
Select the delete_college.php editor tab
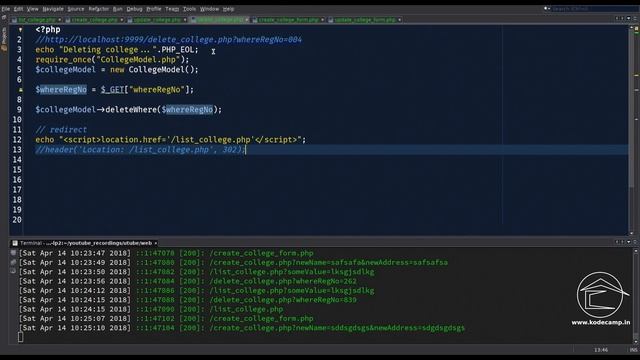[x=220, y=20]
